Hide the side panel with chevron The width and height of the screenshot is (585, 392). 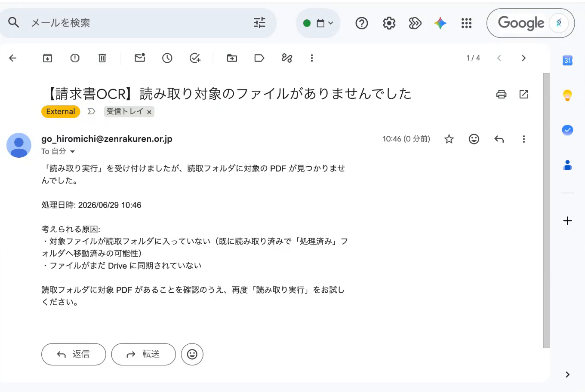(x=567, y=374)
